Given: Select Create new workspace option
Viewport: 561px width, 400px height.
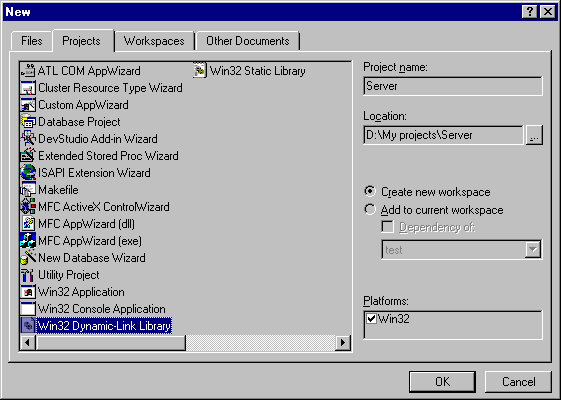Looking at the screenshot, I should 427,192.
